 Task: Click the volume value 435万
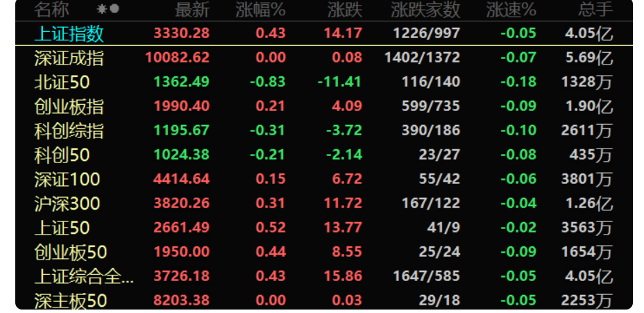(x=591, y=155)
